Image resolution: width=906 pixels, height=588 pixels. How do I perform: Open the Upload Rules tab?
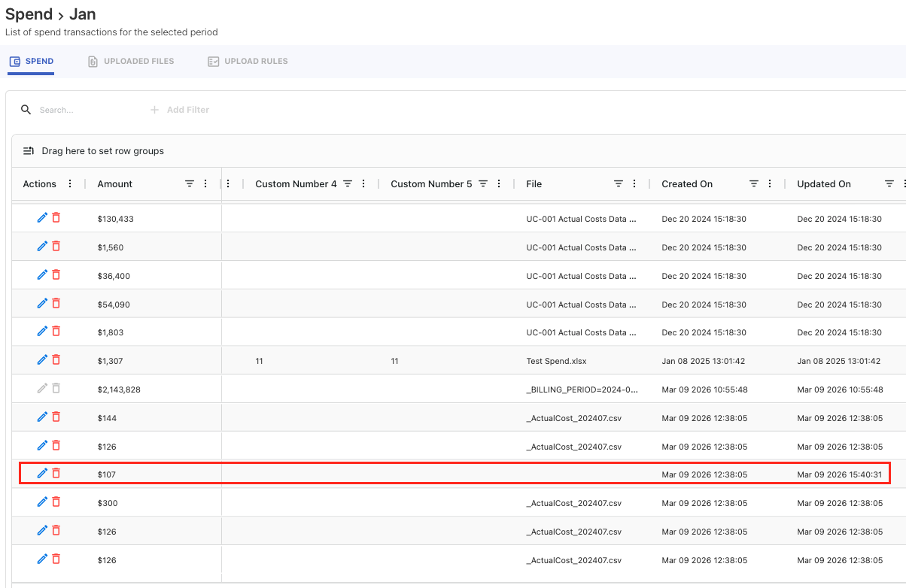[248, 61]
